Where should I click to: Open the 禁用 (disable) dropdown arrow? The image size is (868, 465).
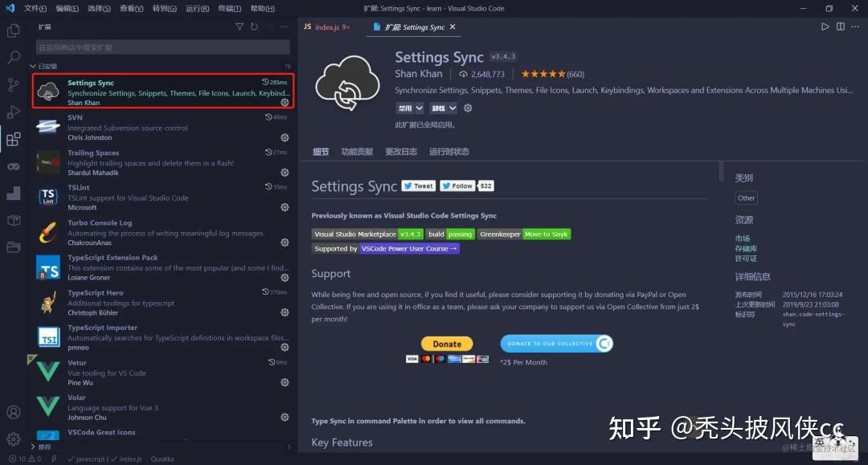click(x=419, y=108)
